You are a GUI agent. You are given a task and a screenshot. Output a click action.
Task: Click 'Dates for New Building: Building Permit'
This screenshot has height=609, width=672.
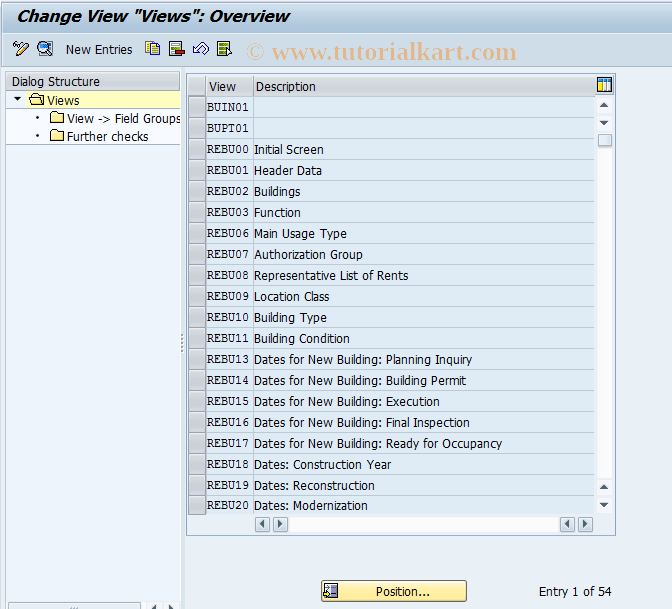point(423,380)
